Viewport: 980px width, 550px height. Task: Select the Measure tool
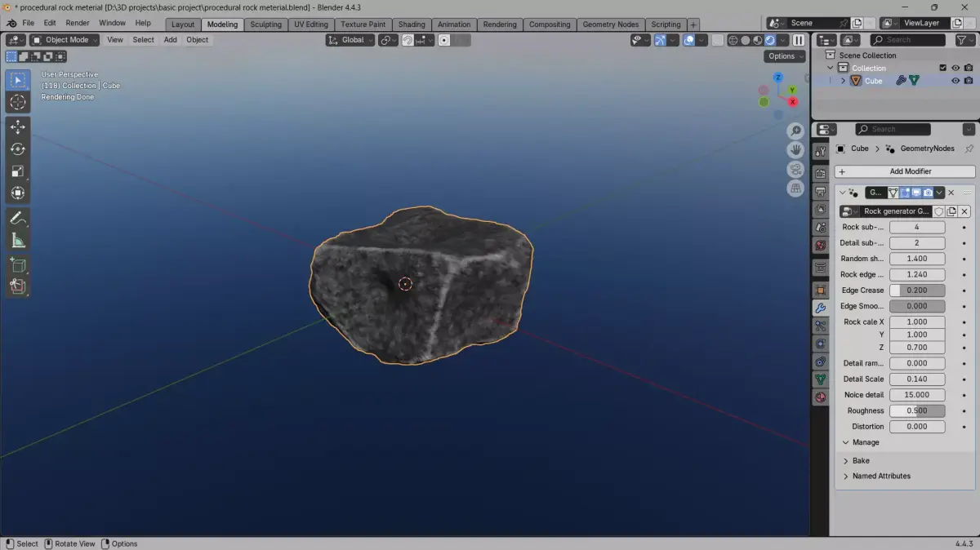coord(18,241)
